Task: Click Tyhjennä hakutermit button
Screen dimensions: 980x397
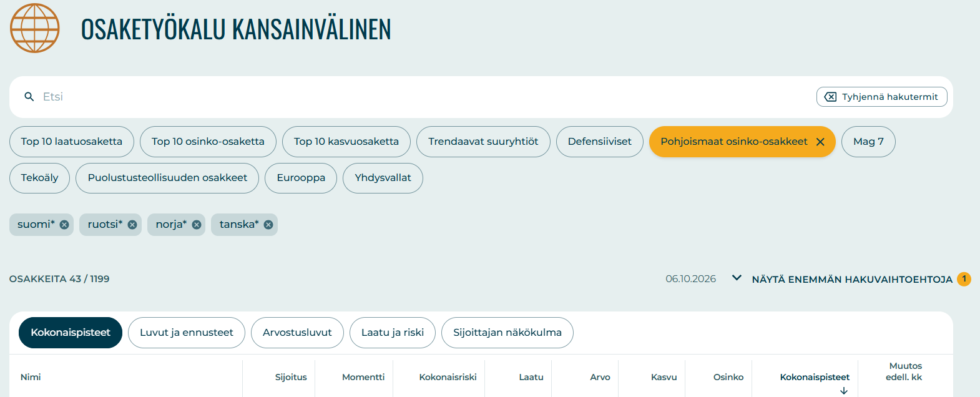Action: tap(881, 97)
